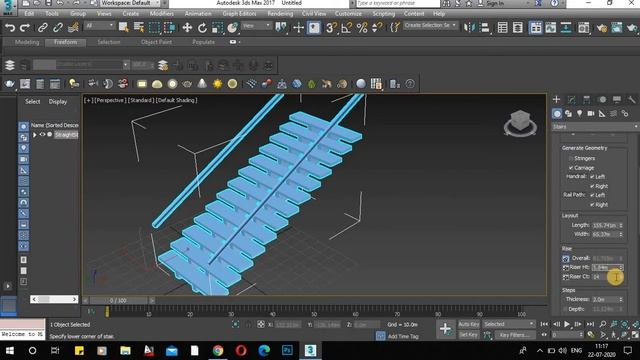Choose the Rectangular Selection Region tool

coord(154,28)
